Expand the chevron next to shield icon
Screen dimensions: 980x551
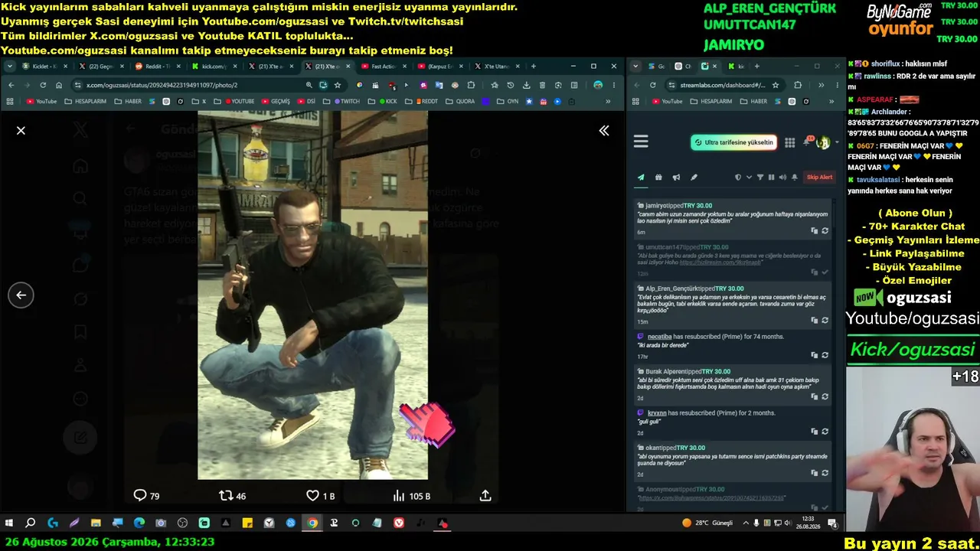point(749,178)
